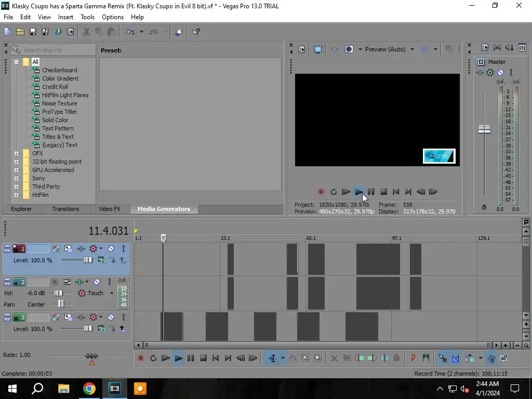532x399 pixels.
Task: Go to End in the preview transport
Action: point(408,192)
